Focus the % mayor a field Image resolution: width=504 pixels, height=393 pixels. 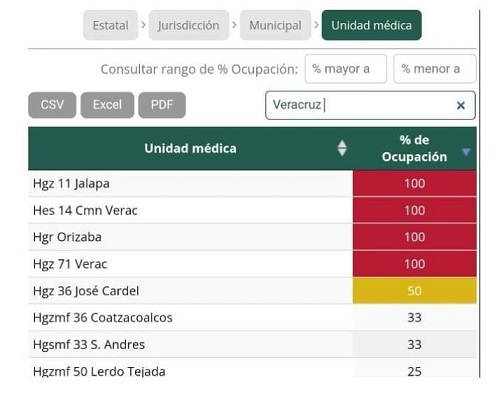pyautogui.click(x=346, y=69)
